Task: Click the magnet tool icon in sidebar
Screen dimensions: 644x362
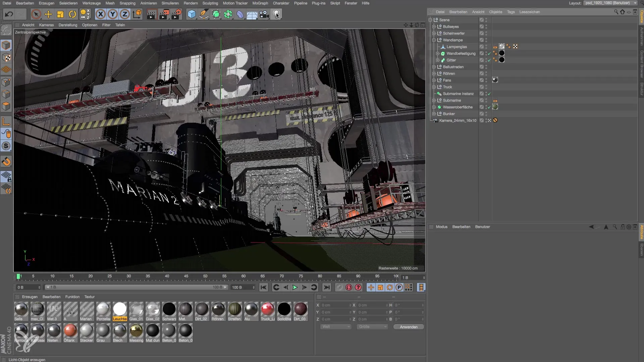Action: point(6,162)
